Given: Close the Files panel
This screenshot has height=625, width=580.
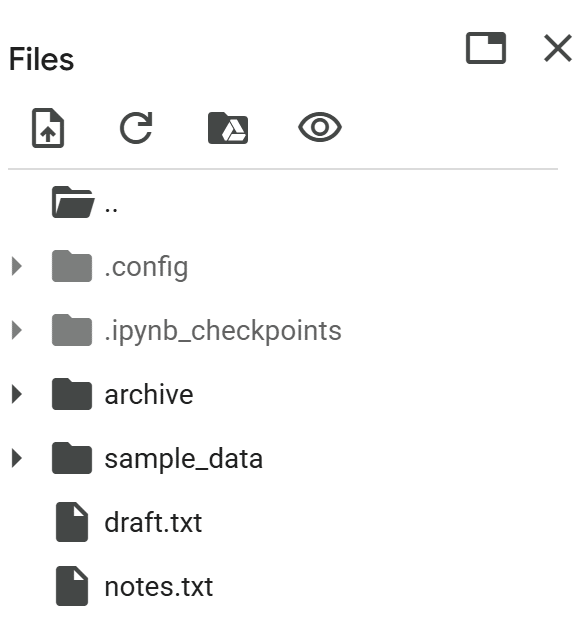Looking at the screenshot, I should pos(558,48).
